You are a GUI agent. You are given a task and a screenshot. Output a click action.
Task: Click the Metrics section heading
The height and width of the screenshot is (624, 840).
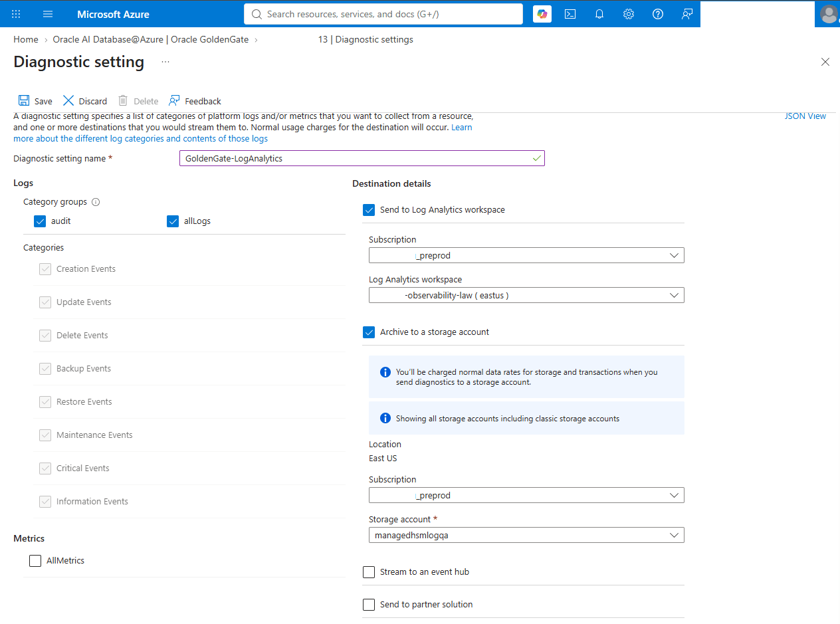click(x=29, y=539)
